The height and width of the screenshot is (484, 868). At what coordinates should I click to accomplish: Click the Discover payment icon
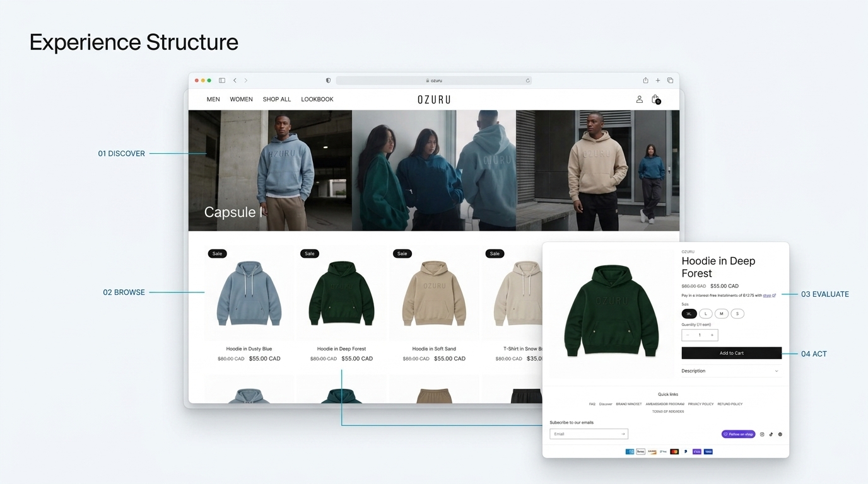[652, 452]
